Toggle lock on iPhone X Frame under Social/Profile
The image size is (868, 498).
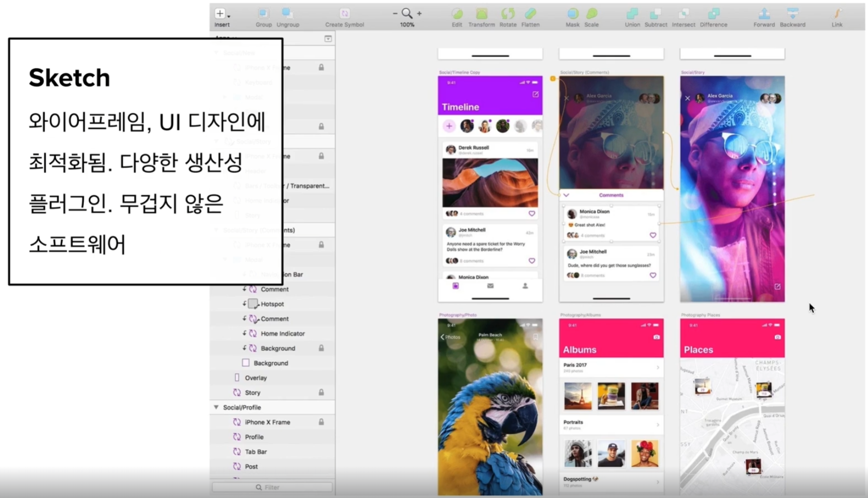click(321, 422)
